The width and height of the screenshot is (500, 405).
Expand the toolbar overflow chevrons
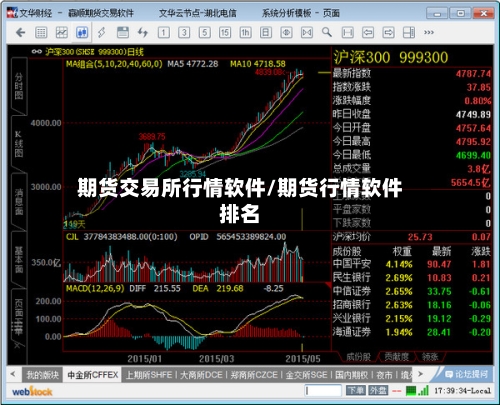429,33
